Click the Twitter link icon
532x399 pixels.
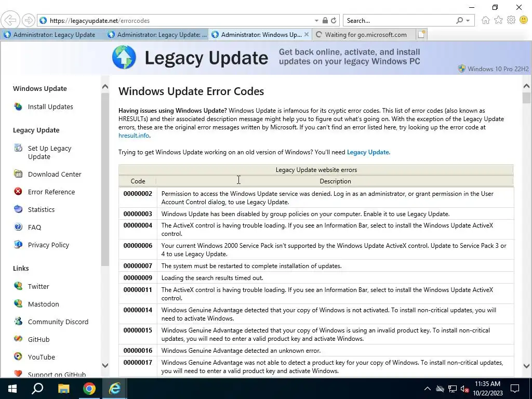pyautogui.click(x=18, y=286)
